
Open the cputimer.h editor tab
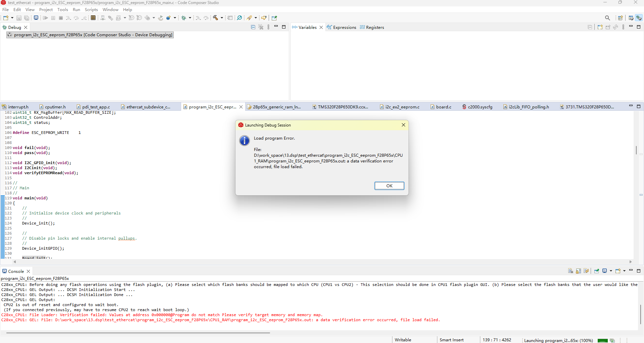[52, 107]
